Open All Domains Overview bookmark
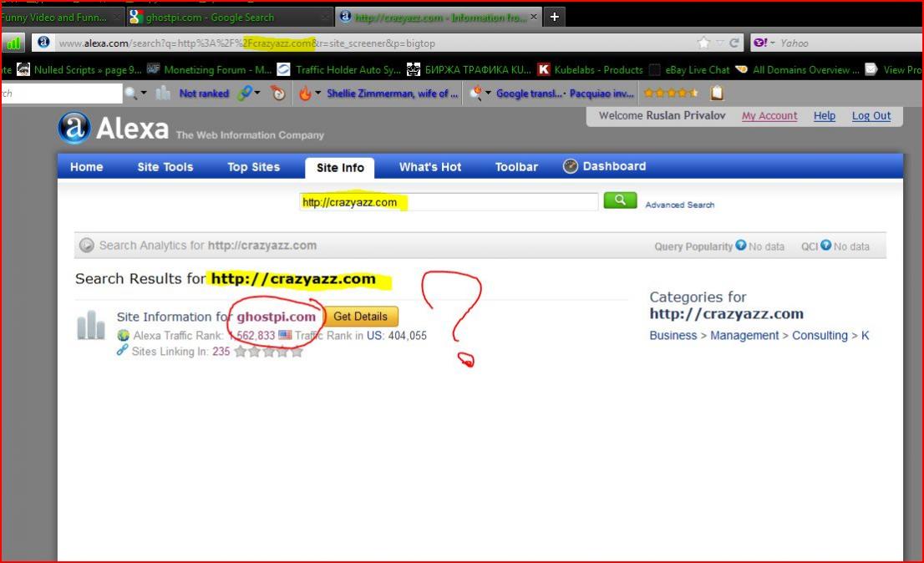The height and width of the screenshot is (563, 924). [797, 69]
